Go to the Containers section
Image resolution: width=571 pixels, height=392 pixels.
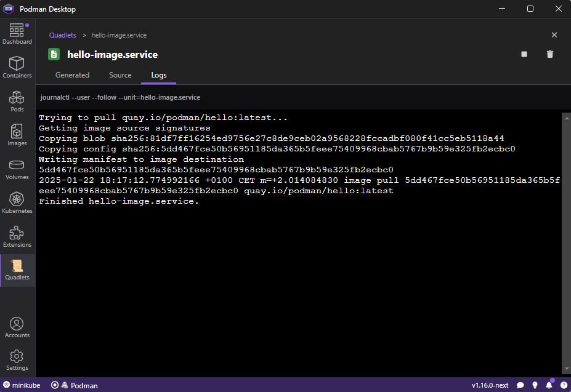pos(17,68)
